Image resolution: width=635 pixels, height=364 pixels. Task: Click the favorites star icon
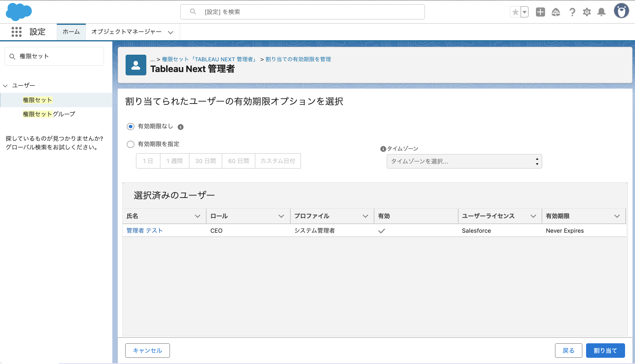[515, 12]
